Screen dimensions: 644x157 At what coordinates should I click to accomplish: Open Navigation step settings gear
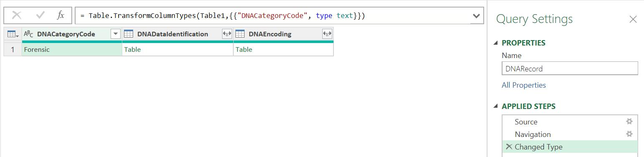(x=629, y=134)
